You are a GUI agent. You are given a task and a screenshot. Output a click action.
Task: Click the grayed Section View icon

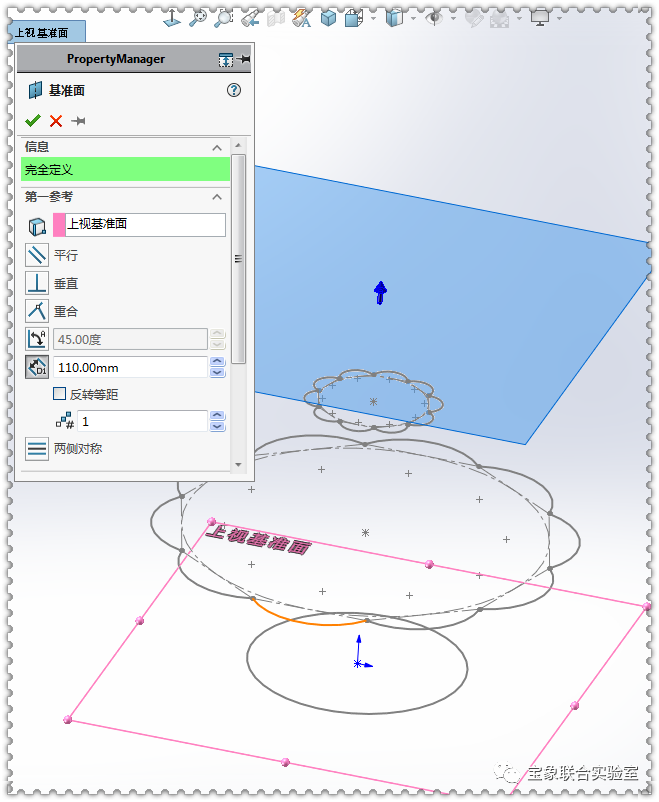pyautogui.click(x=276, y=19)
